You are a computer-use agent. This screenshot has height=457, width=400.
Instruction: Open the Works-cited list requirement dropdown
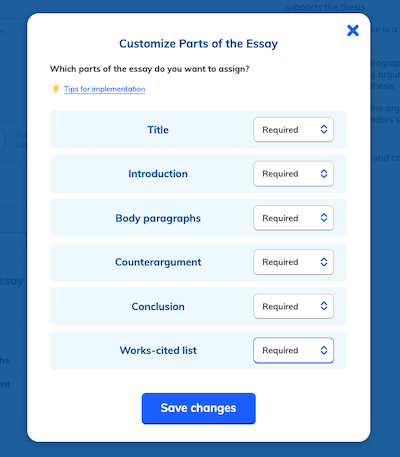click(293, 350)
